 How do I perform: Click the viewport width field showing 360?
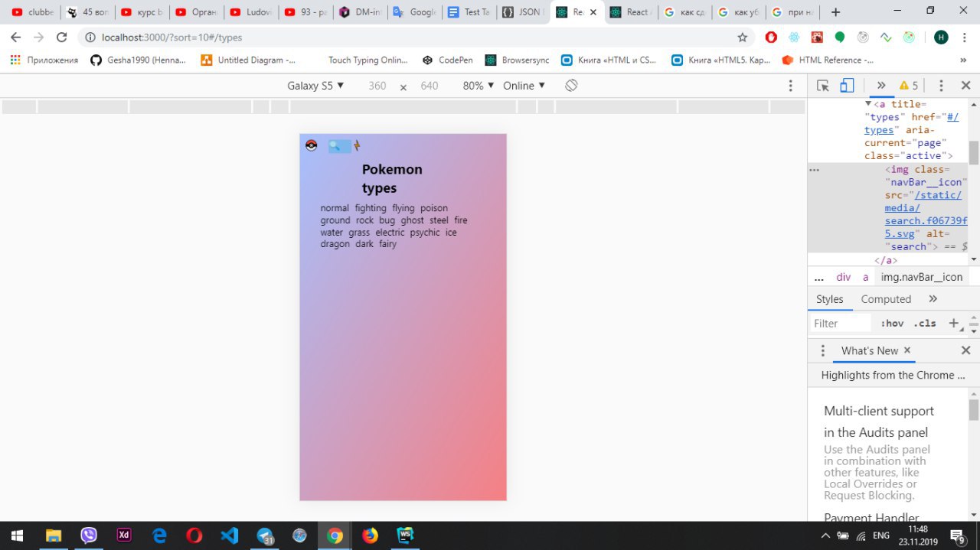tap(377, 86)
